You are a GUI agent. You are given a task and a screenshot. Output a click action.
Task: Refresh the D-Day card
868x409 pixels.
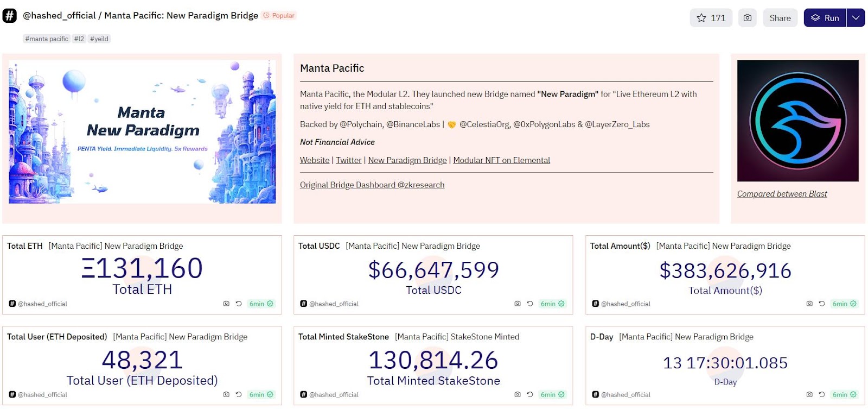(x=822, y=394)
